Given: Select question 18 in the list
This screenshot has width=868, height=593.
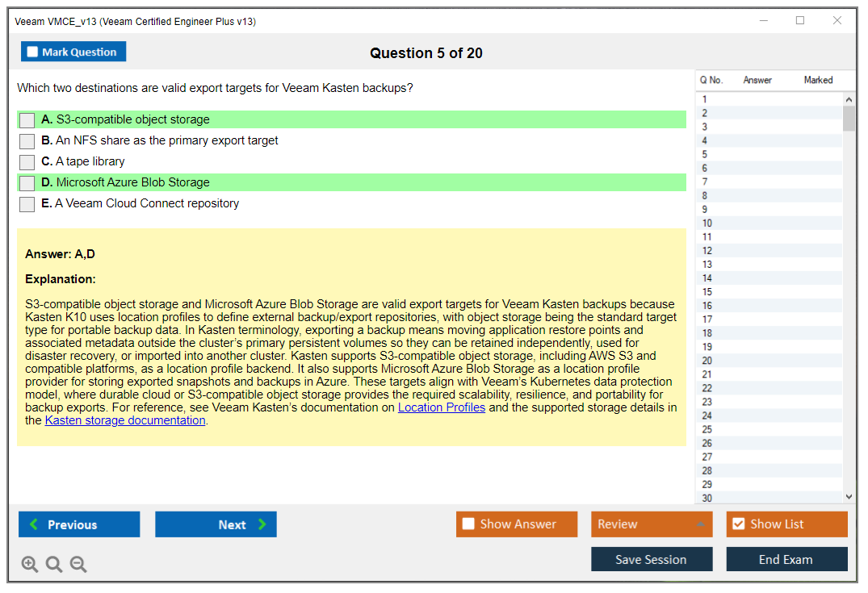Looking at the screenshot, I should (769, 333).
